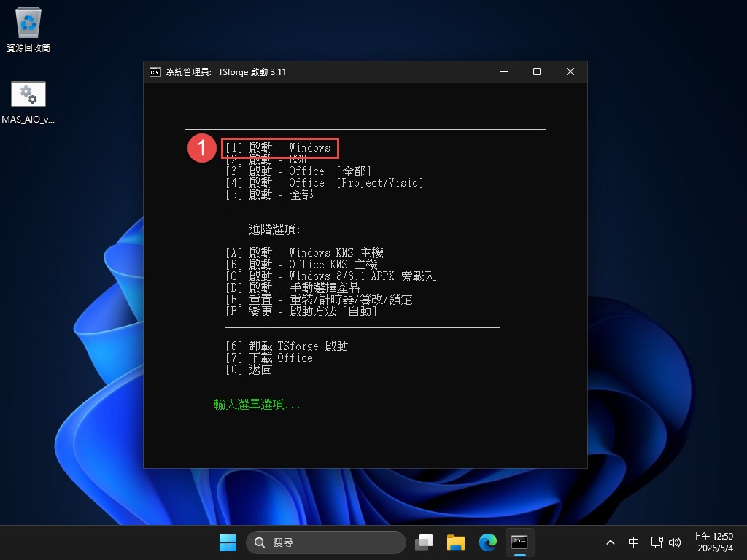Open Microsoft Edge from taskbar
This screenshot has height=560, width=747.
pyautogui.click(x=487, y=542)
